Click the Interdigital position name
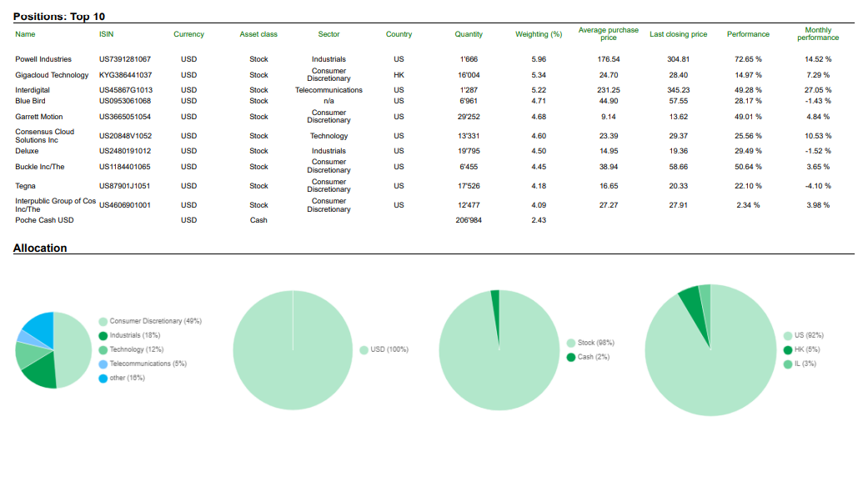This screenshot has height=487, width=868. 33,90
